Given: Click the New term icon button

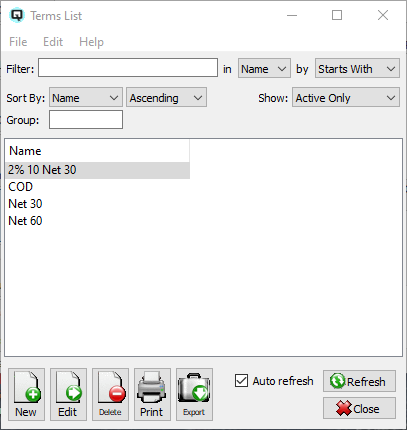Looking at the screenshot, I should pyautogui.click(x=26, y=394).
